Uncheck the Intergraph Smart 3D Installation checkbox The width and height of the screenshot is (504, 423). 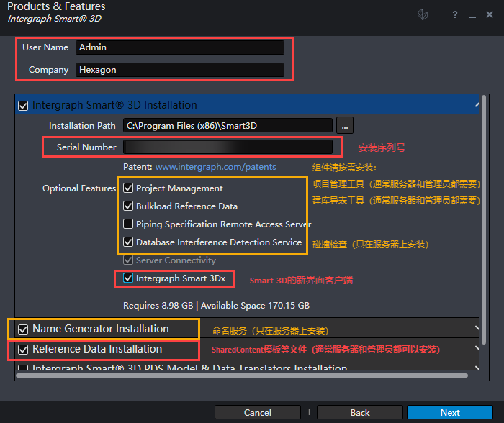click(23, 105)
